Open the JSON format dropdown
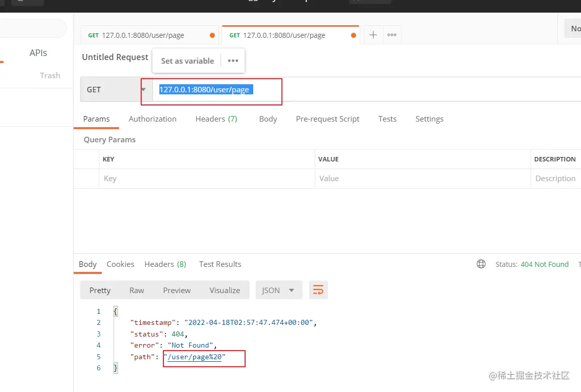The width and height of the screenshot is (581, 392). coord(278,290)
